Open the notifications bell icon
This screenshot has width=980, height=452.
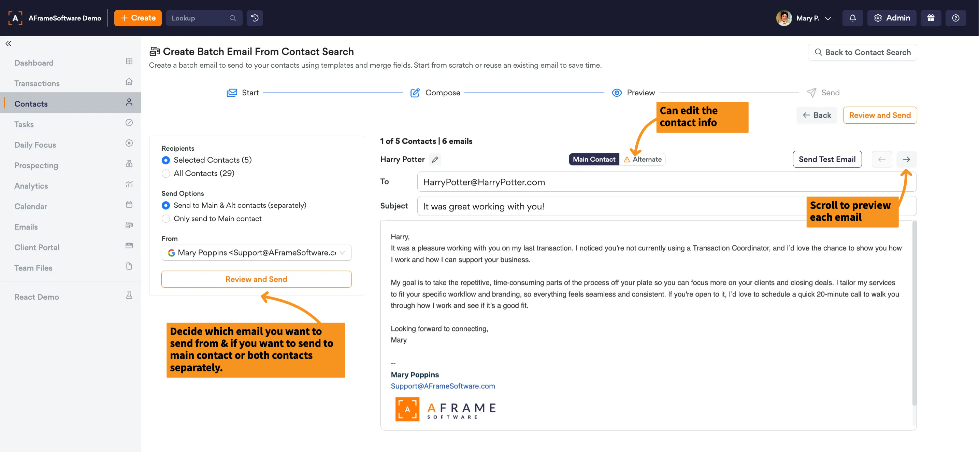point(852,18)
